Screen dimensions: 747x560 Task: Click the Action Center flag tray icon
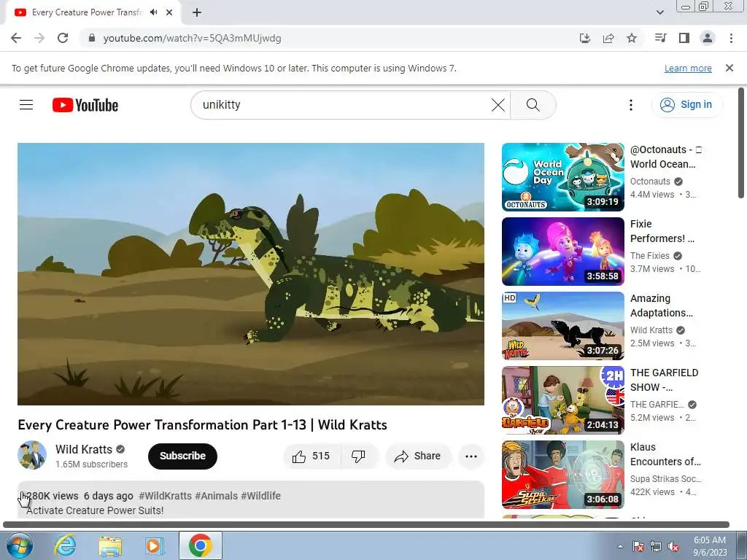638,546
